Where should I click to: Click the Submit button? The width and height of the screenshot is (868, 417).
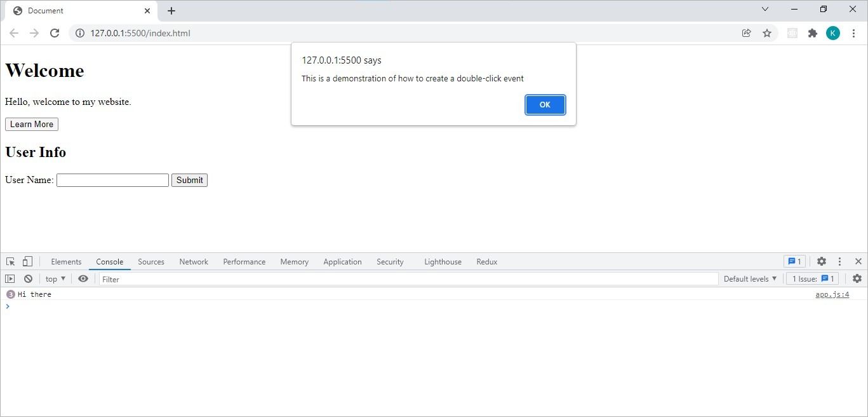(189, 180)
